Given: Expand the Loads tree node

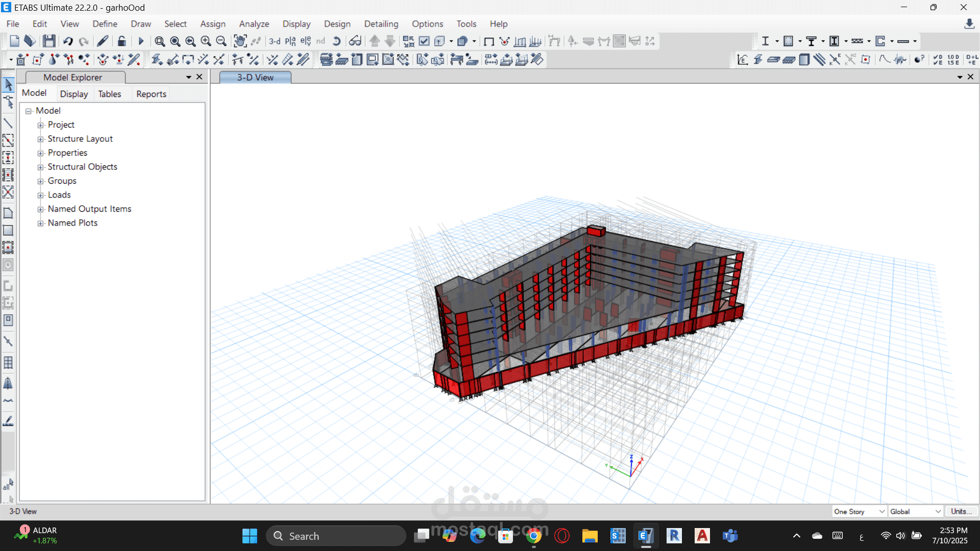Looking at the screenshot, I should point(40,195).
